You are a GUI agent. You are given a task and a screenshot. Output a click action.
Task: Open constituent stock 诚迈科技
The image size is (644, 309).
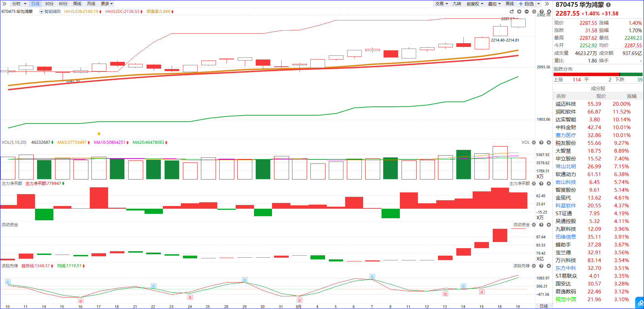coord(566,104)
